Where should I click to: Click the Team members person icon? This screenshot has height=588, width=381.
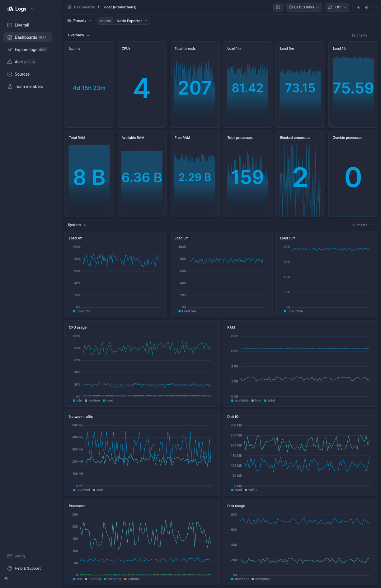10,86
